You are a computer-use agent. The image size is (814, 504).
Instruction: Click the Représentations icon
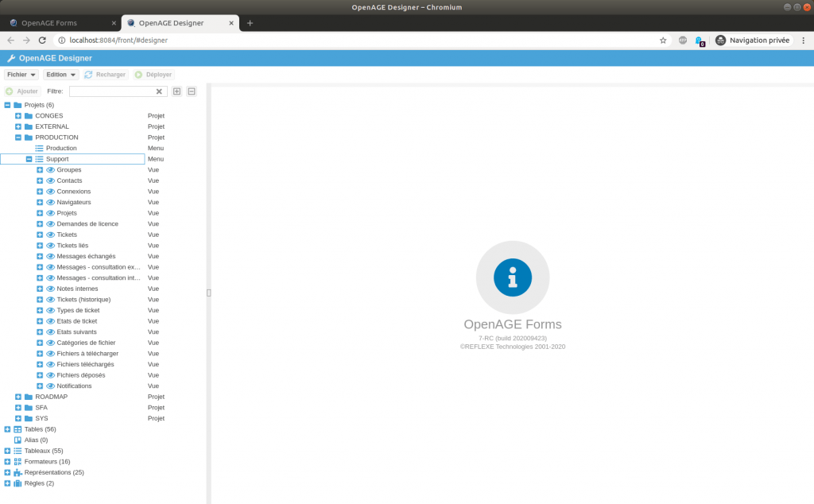pos(17,472)
